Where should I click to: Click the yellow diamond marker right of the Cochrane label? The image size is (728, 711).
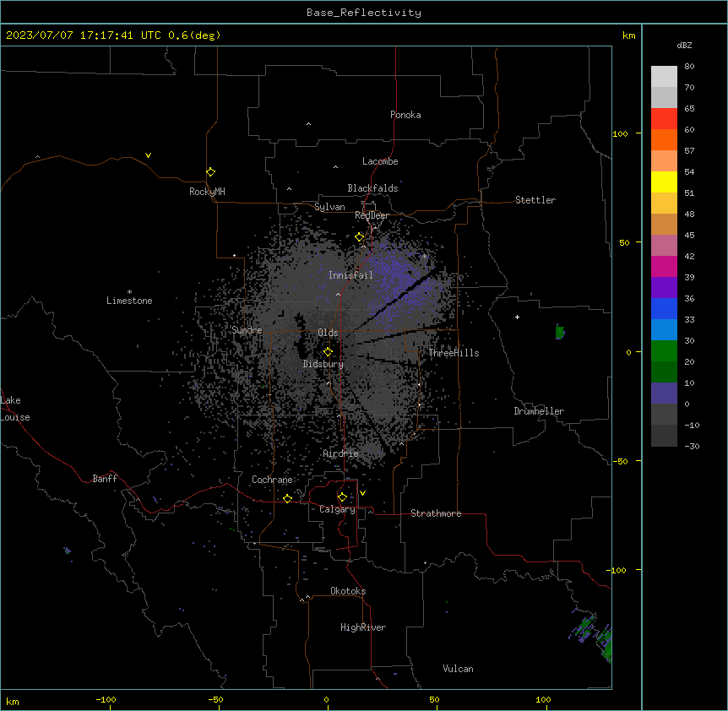288,498
